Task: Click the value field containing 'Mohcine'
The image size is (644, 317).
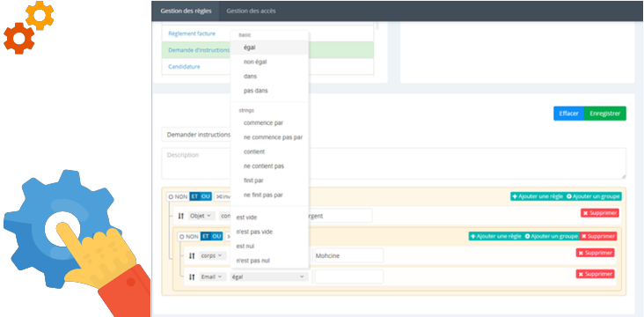Action: [x=348, y=255]
